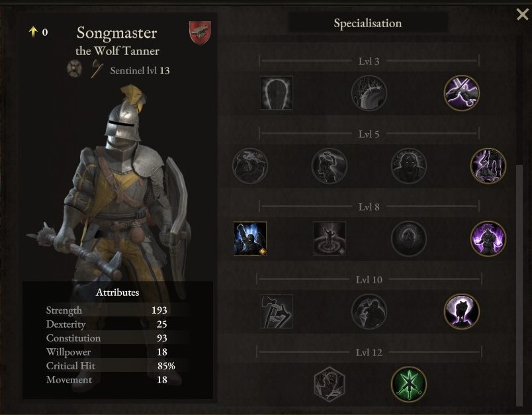The height and width of the screenshot is (415, 532).
Task: Select the axe-and-banner skill in Lvl 10
Action: 276,311
